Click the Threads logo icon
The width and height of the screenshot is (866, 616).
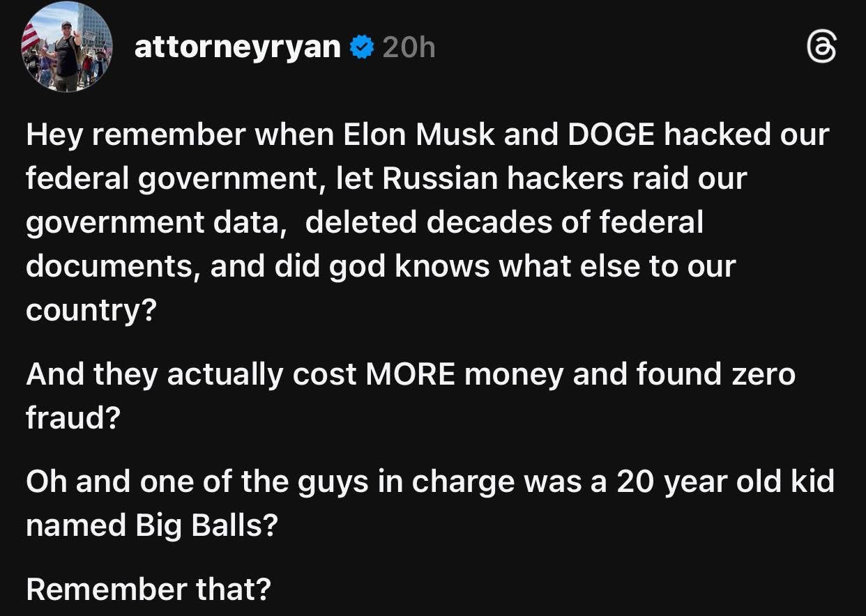coord(821,49)
